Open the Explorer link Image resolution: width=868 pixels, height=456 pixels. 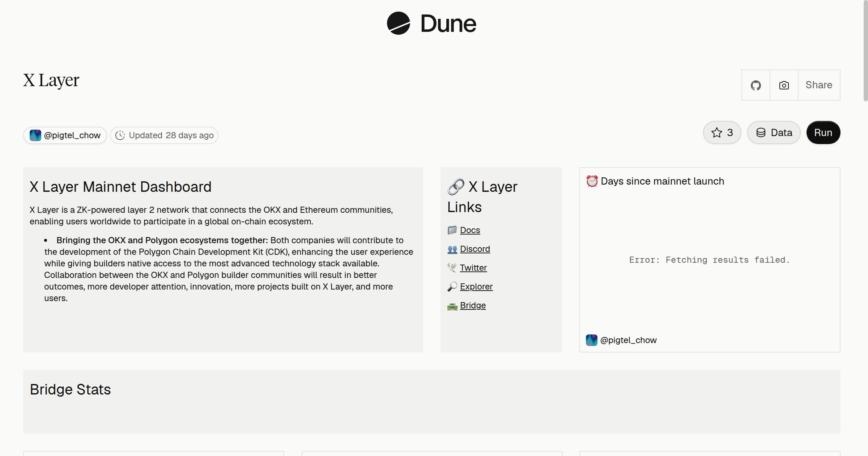coord(476,287)
